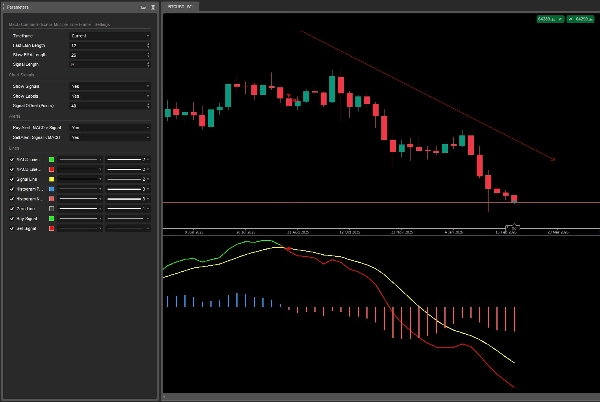Open the Buy Alert MACD > Signal dropdown
This screenshot has width=600, height=402.
pos(110,127)
